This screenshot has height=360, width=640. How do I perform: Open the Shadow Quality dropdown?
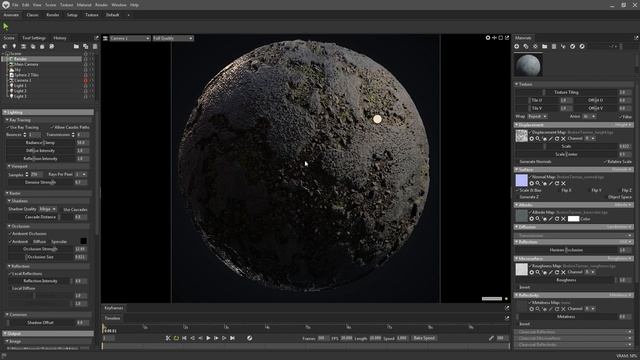tap(48, 209)
